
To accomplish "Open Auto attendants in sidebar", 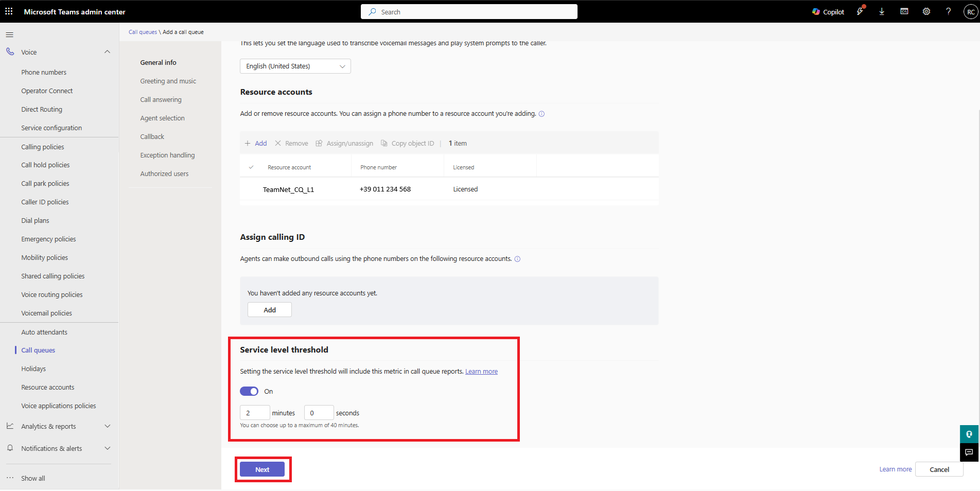I will tap(44, 332).
